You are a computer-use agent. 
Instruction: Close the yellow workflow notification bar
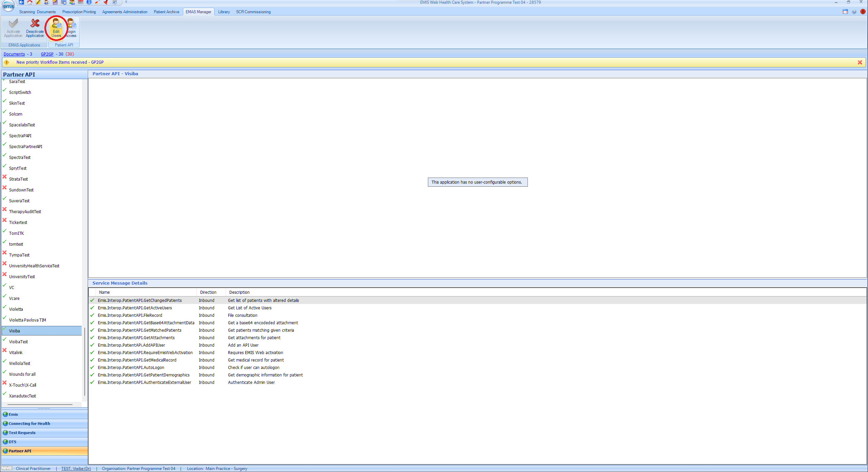pyautogui.click(x=860, y=62)
